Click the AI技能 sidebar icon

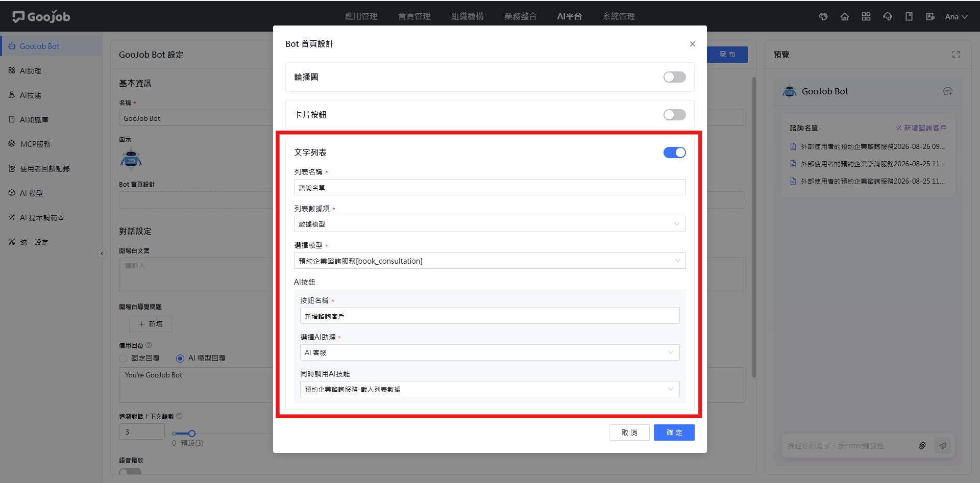click(x=12, y=95)
